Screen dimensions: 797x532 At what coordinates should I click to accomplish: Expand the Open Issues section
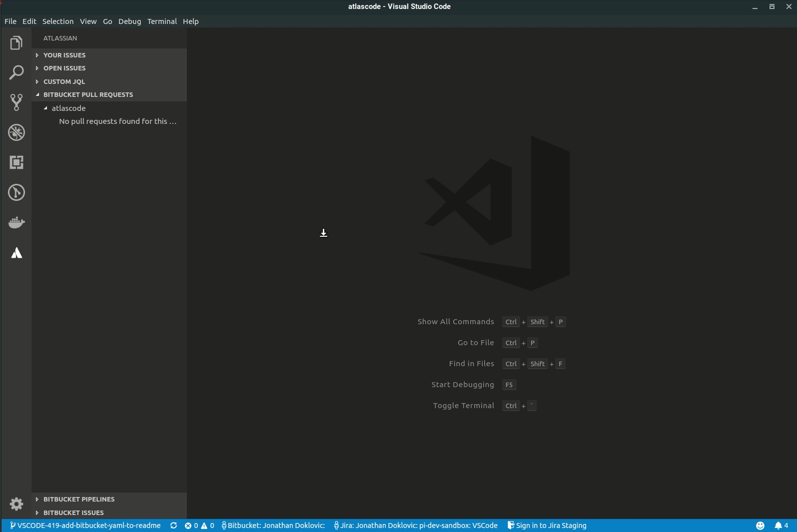[x=64, y=68]
